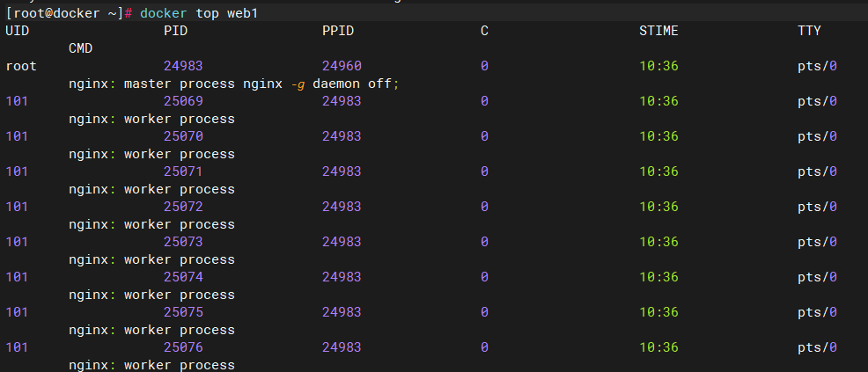Click PID 25072
This screenshot has height=372, width=868.
coord(183,207)
